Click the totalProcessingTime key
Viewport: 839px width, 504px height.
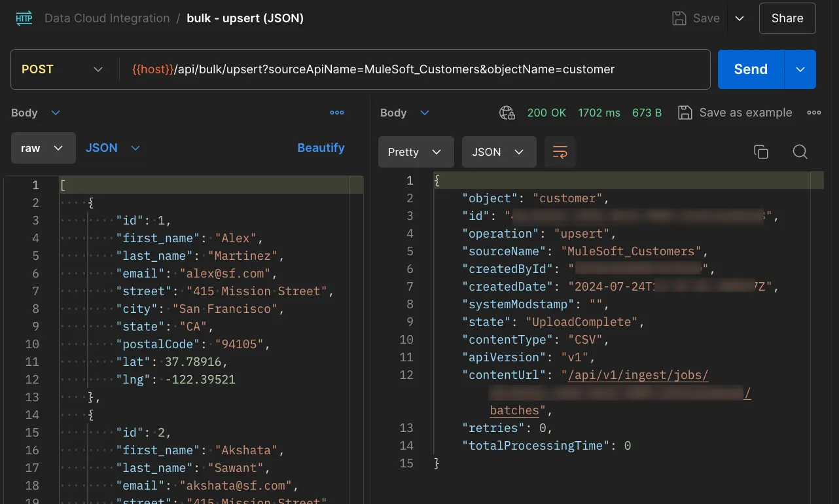point(537,446)
